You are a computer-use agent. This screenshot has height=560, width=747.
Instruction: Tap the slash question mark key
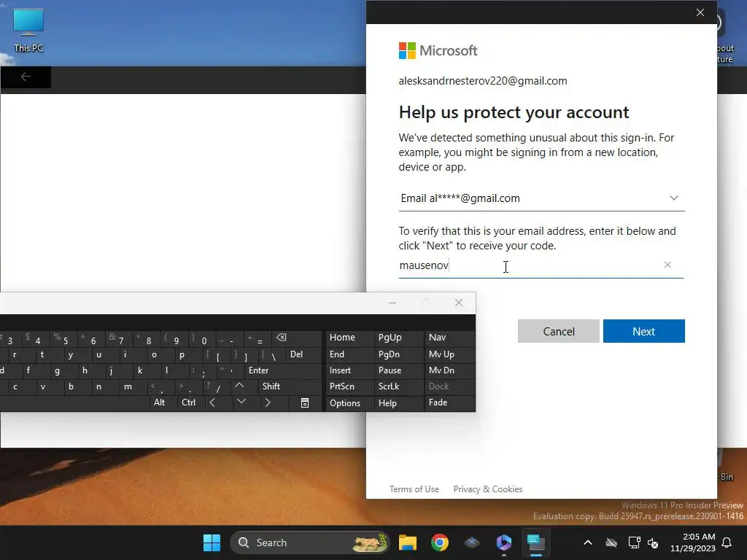215,386
